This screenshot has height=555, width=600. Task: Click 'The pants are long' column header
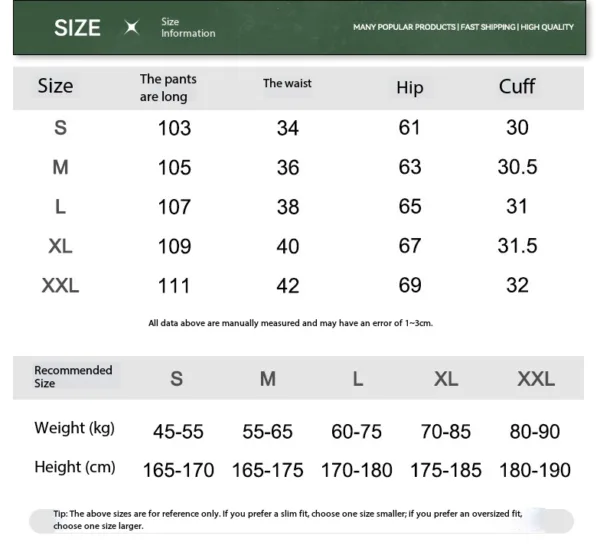click(168, 88)
